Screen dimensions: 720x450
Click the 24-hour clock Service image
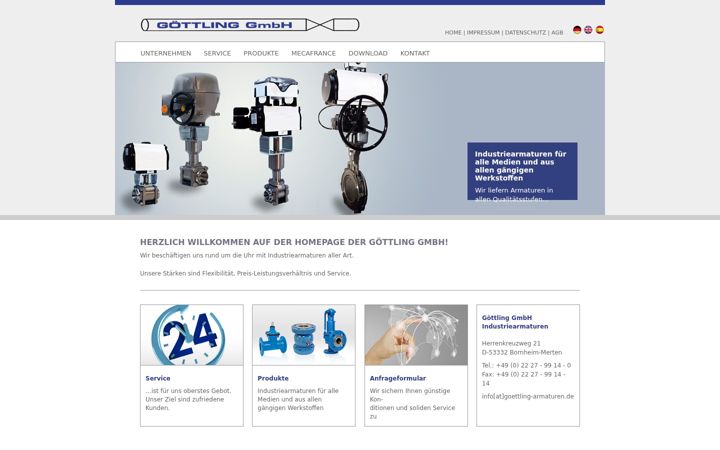192,335
